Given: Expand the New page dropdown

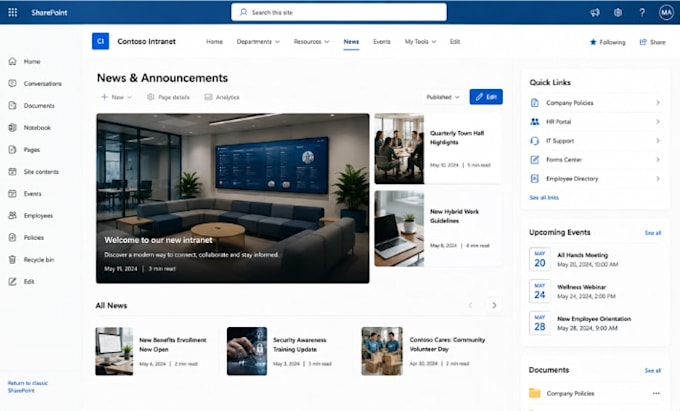Looking at the screenshot, I should pyautogui.click(x=117, y=97).
